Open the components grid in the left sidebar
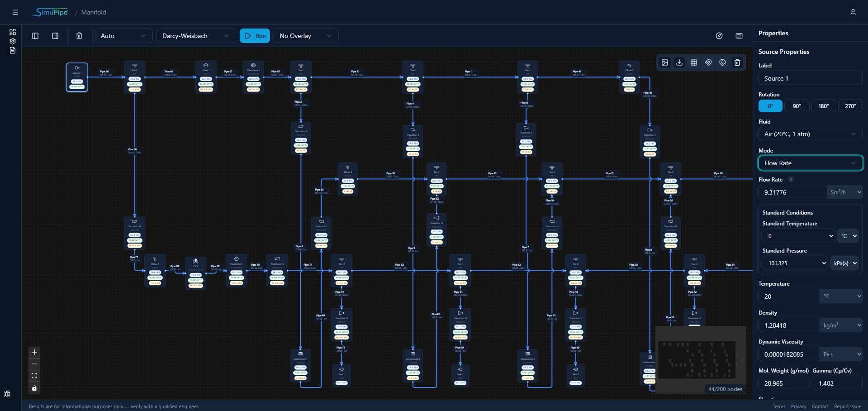 tap(13, 32)
